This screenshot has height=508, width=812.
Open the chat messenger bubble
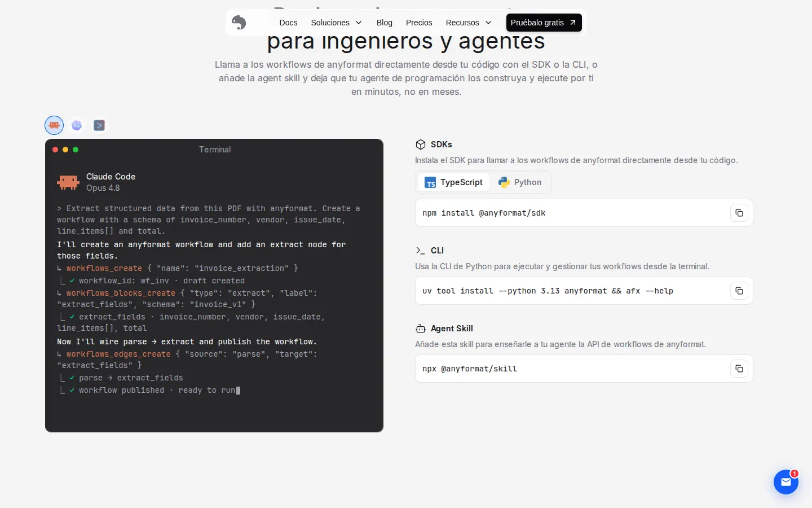786,482
